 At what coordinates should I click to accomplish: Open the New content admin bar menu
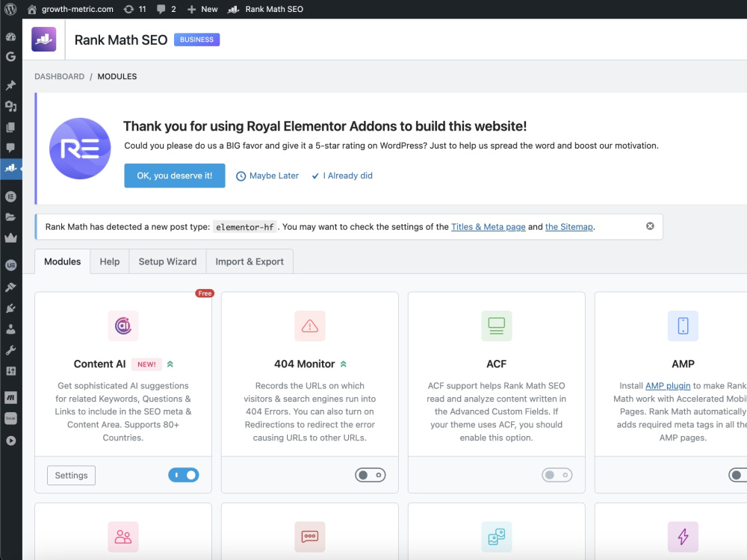202,9
